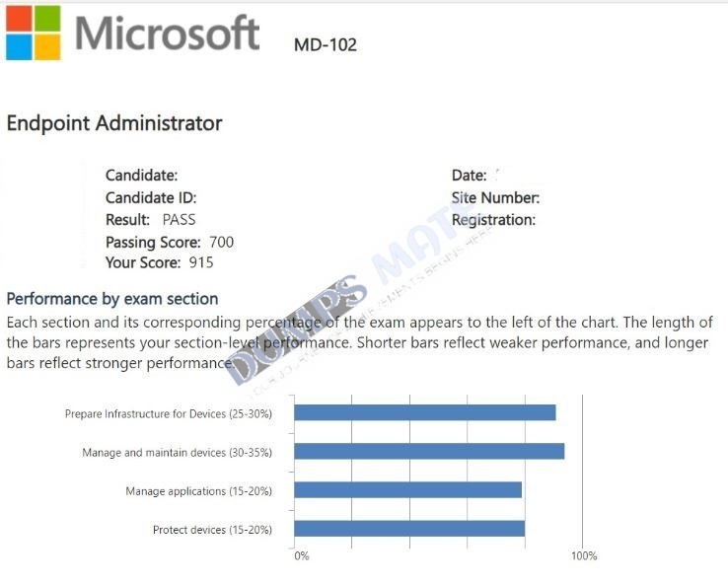
Task: Click the Date field label
Action: [469, 175]
